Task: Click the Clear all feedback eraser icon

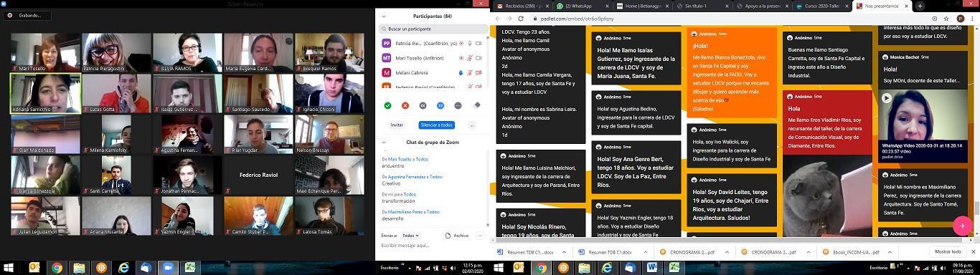Action: click(476, 105)
